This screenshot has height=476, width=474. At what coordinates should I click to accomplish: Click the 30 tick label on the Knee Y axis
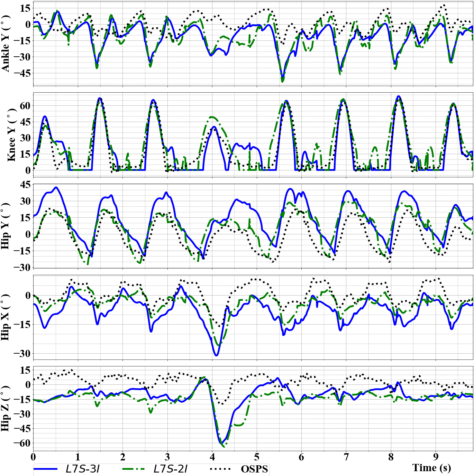[25, 138]
